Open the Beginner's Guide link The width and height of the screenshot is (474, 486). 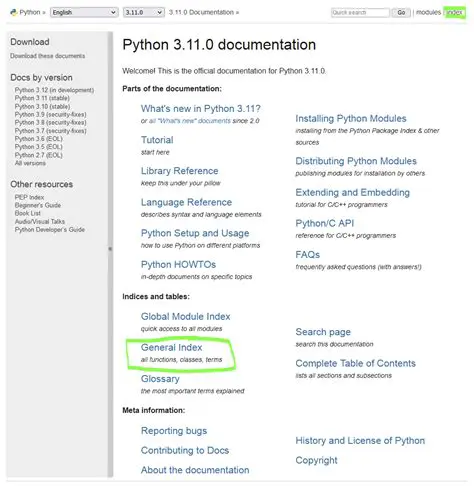pyautogui.click(x=38, y=205)
